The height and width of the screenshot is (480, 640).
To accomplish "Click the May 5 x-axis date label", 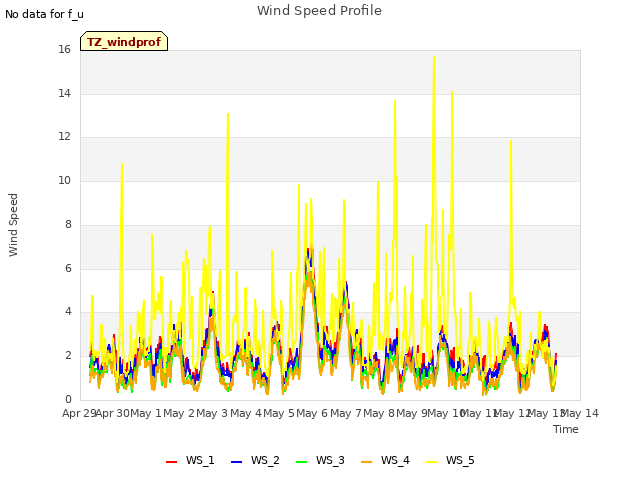I will click(279, 413).
